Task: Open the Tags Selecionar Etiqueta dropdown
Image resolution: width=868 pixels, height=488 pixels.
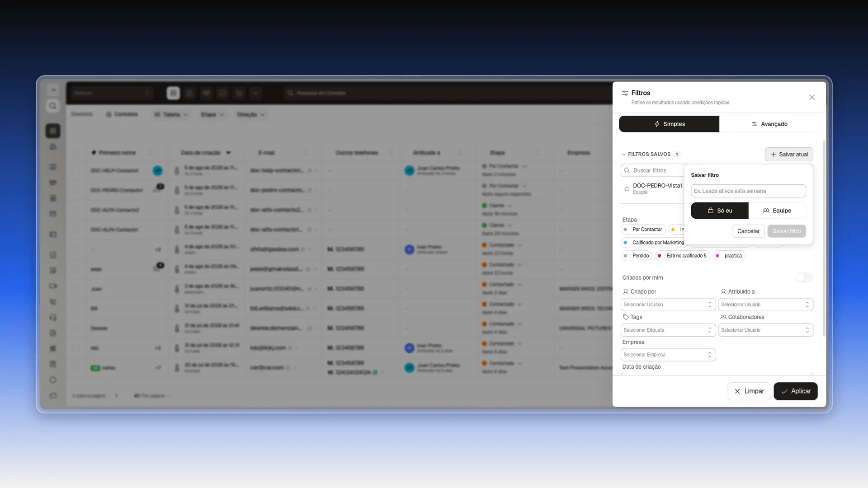Action: (x=668, y=330)
